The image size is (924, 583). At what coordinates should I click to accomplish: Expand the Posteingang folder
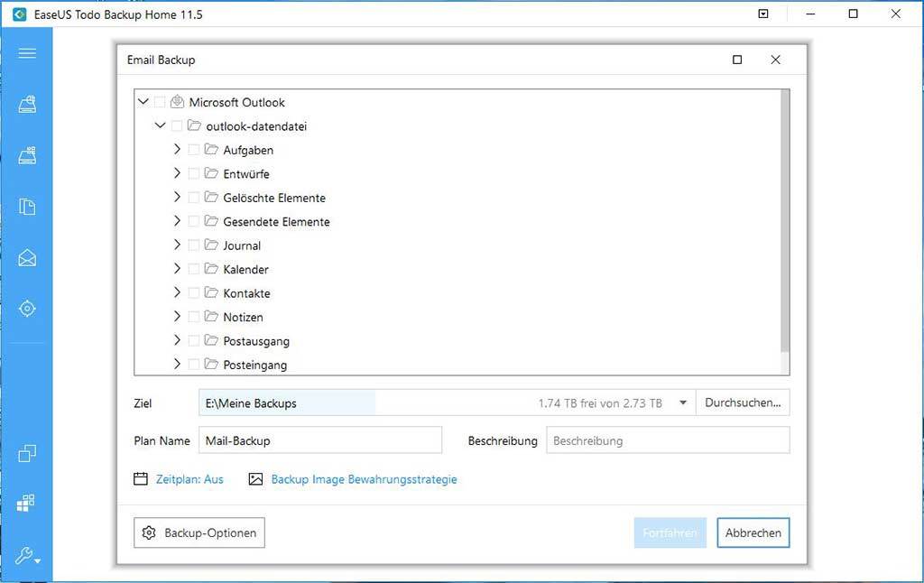(177, 365)
